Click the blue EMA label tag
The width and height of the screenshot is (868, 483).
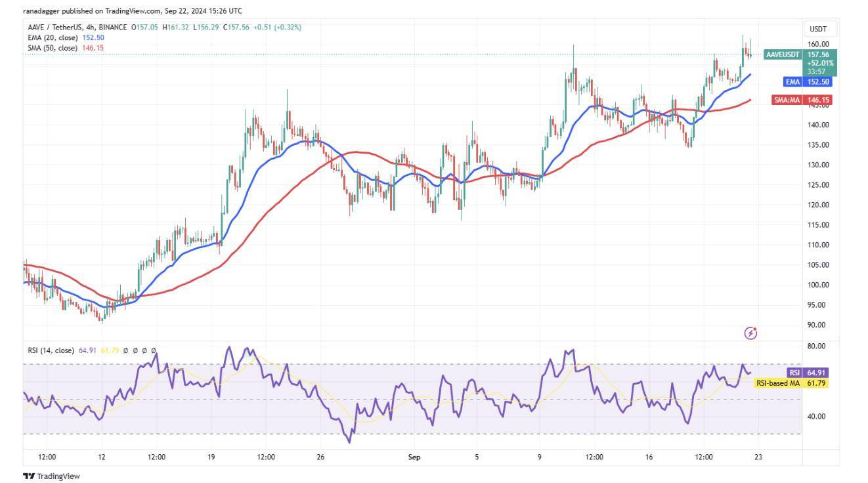click(x=793, y=82)
